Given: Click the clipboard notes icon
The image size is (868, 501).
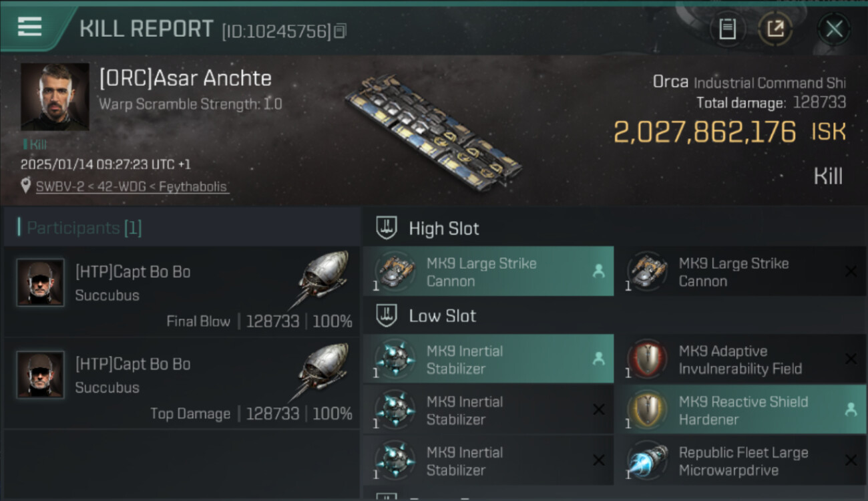Looking at the screenshot, I should click(x=727, y=29).
